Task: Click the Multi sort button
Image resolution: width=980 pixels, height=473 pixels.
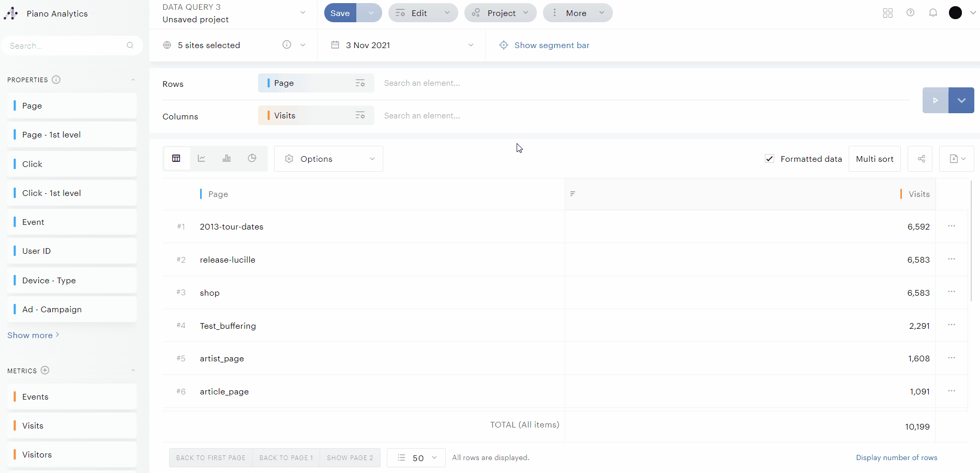Action: [x=875, y=159]
